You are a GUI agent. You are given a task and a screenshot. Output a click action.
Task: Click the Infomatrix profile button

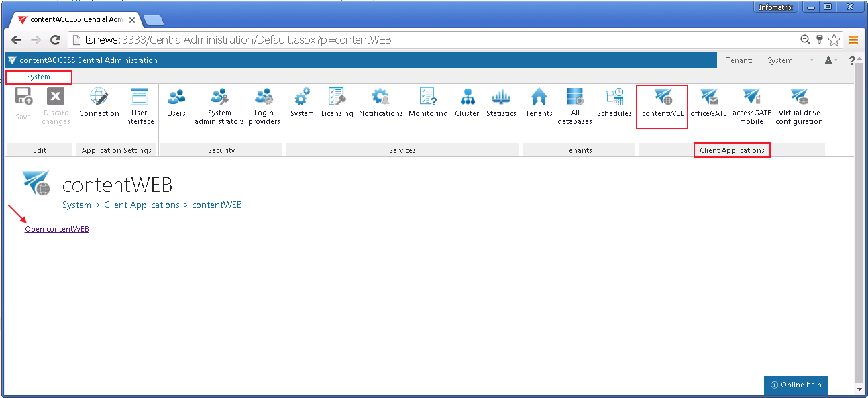coord(775,7)
